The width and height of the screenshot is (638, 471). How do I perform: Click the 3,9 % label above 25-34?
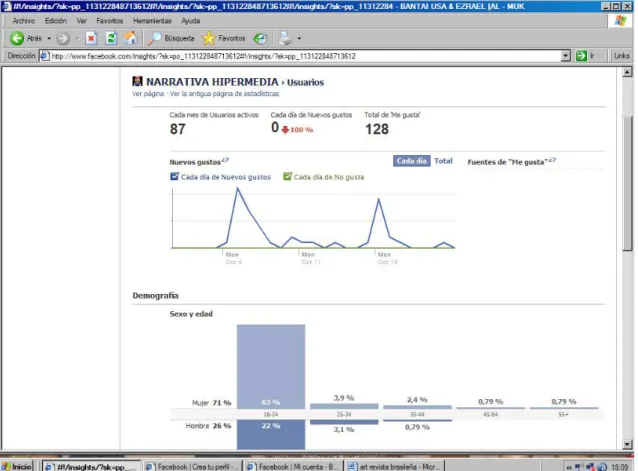tap(344, 398)
